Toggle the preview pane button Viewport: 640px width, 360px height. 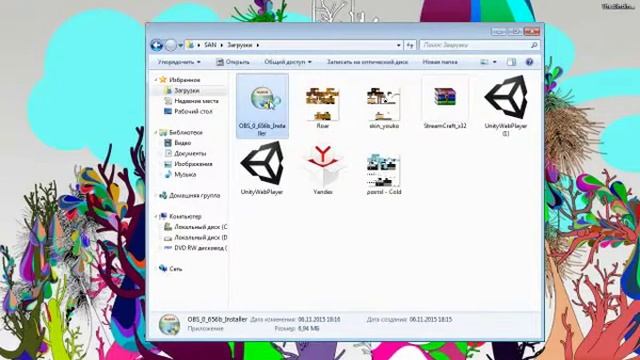click(511, 62)
